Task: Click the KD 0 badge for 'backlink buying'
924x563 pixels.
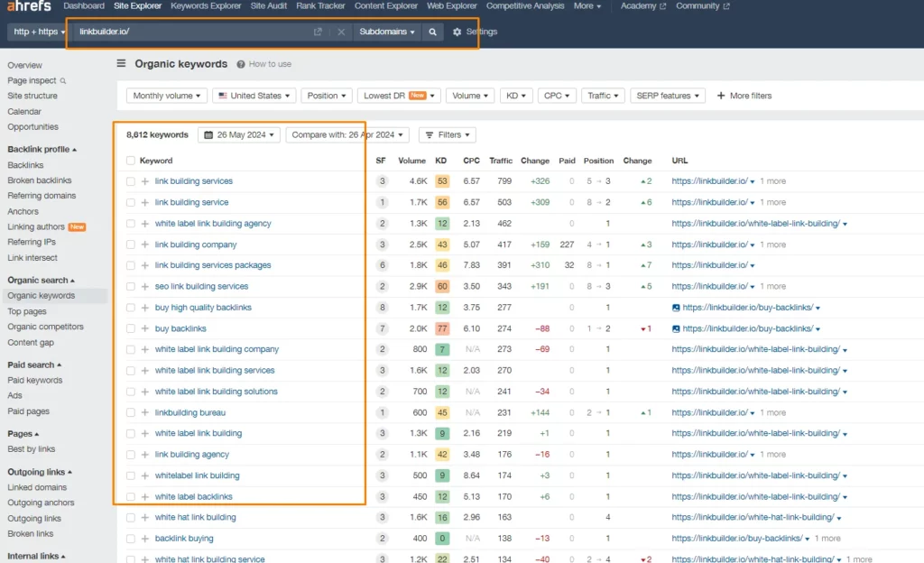Action: tap(442, 539)
